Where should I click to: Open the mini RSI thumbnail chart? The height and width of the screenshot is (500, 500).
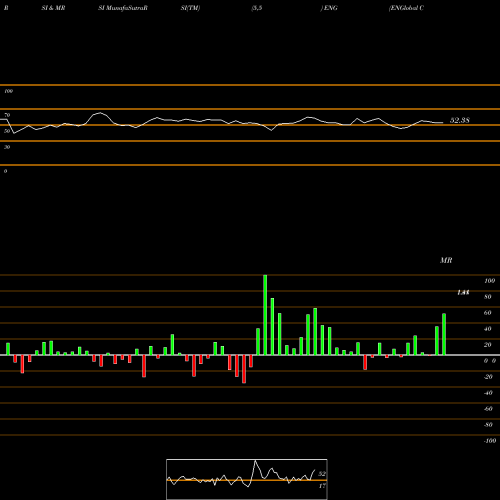pyautogui.click(x=247, y=479)
